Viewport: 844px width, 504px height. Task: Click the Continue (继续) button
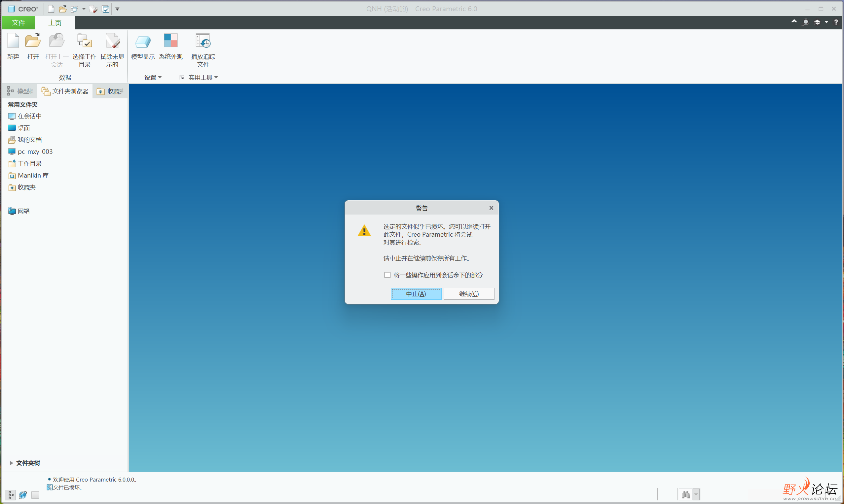click(469, 294)
